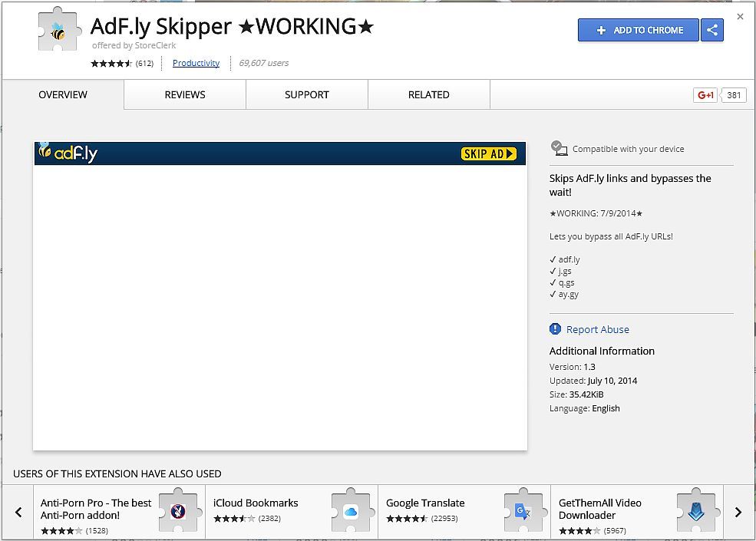Click the Report Abuse link

(598, 329)
